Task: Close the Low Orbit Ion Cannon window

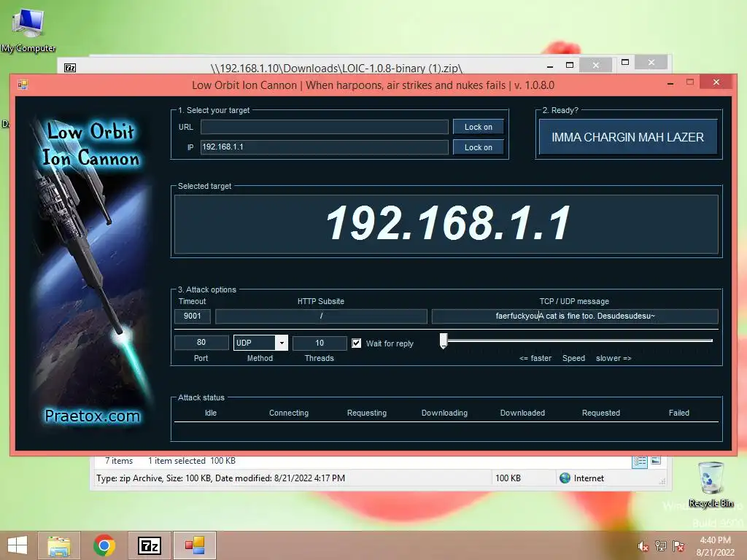Action: tap(716, 82)
